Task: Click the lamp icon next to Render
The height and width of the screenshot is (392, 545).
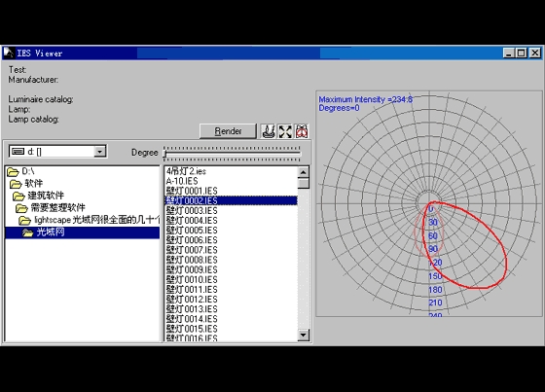Action: tap(268, 131)
